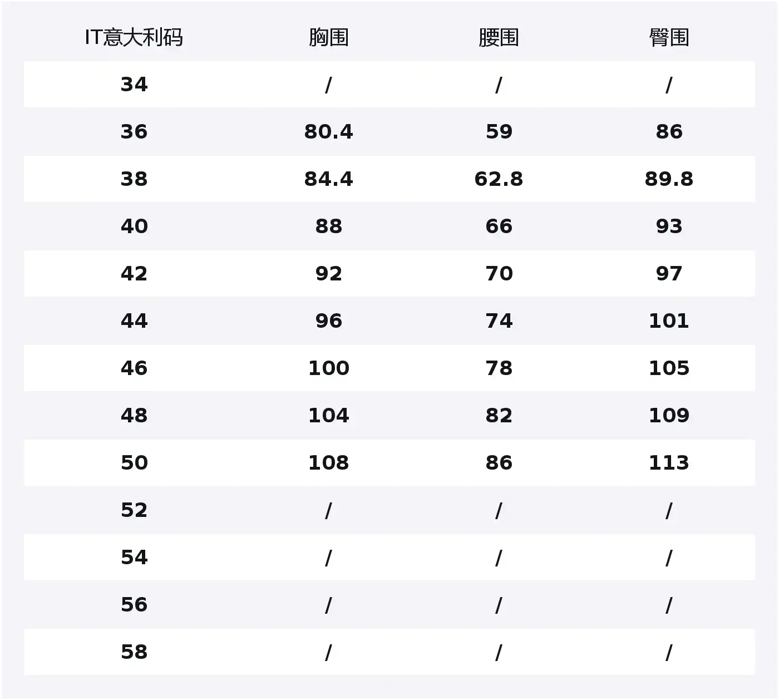Viewport: 779px width, 700px height.
Task: Click the waist value 62.8
Action: 499,179
